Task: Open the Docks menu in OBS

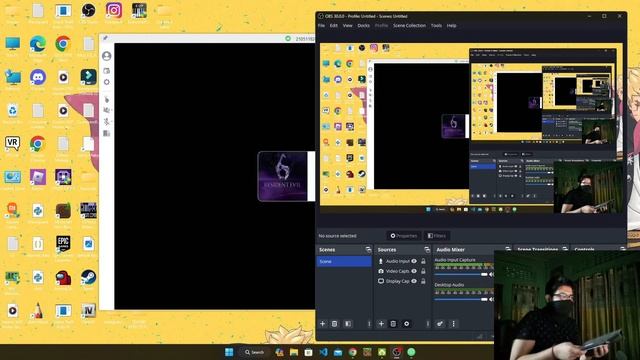Action: (363, 25)
